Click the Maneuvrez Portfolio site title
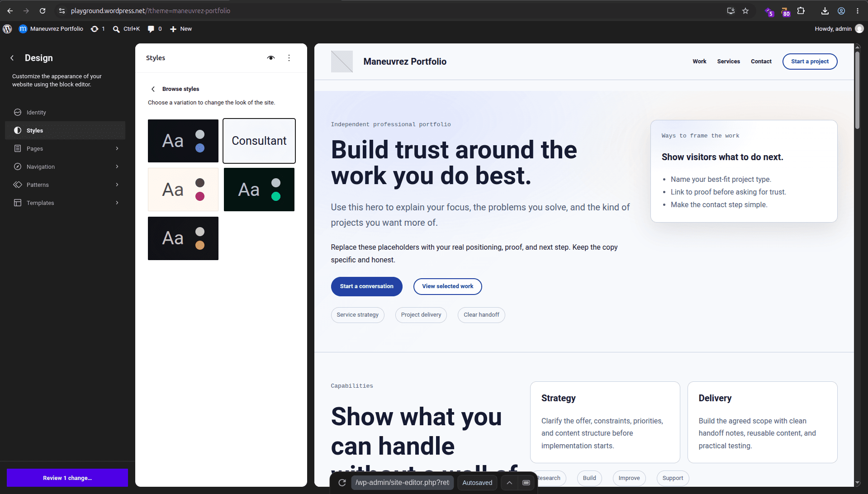The width and height of the screenshot is (868, 494). click(x=405, y=62)
